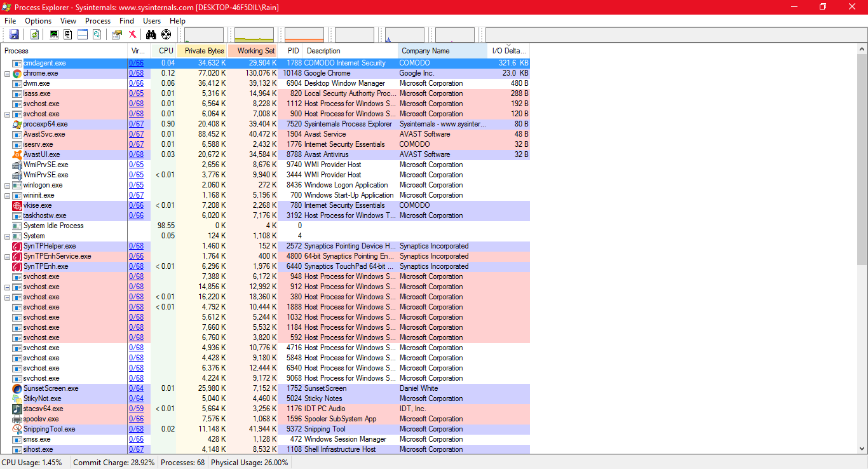Sort by the Company Name column header

425,51
